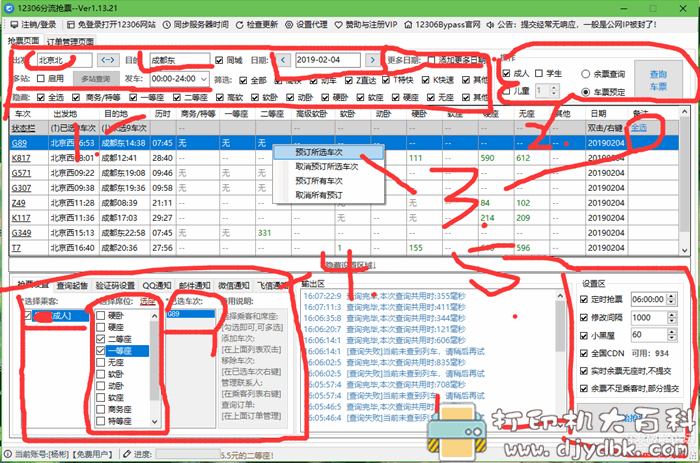Select the 车票预定 radio button
The height and width of the screenshot is (463, 700).
pos(585,92)
